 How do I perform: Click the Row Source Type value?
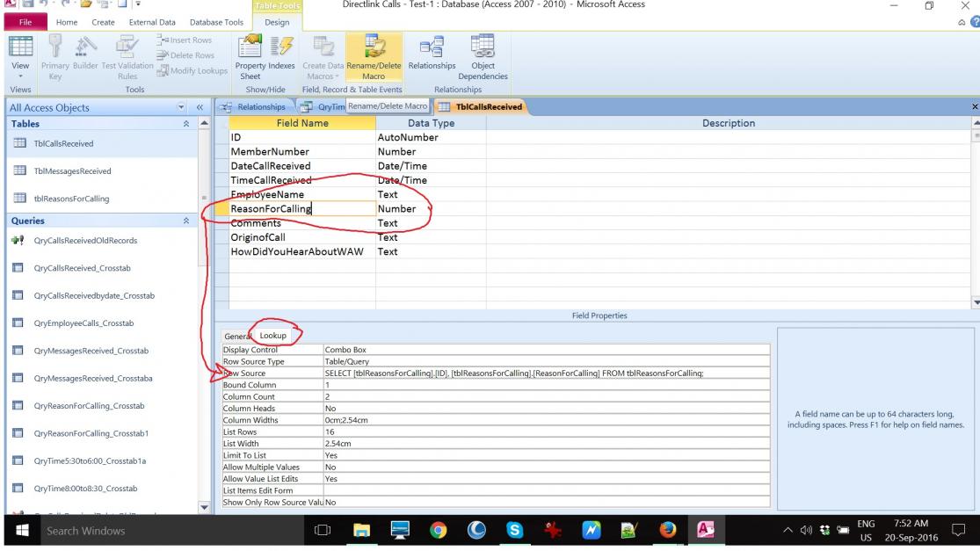click(x=546, y=362)
